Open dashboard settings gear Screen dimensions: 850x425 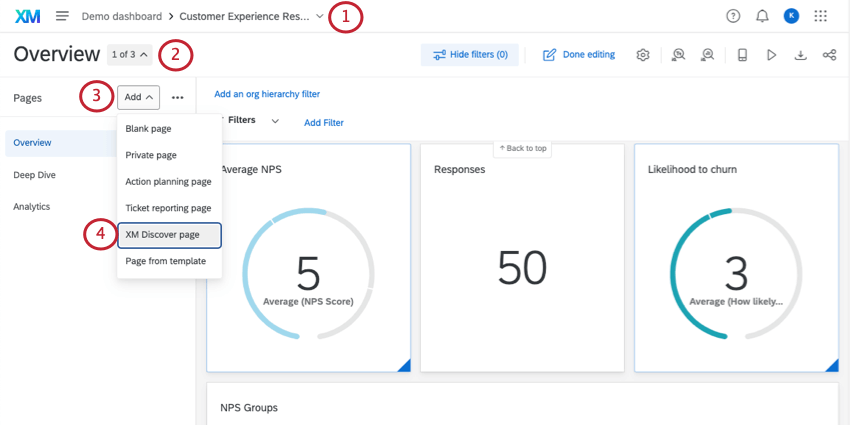[x=643, y=55]
